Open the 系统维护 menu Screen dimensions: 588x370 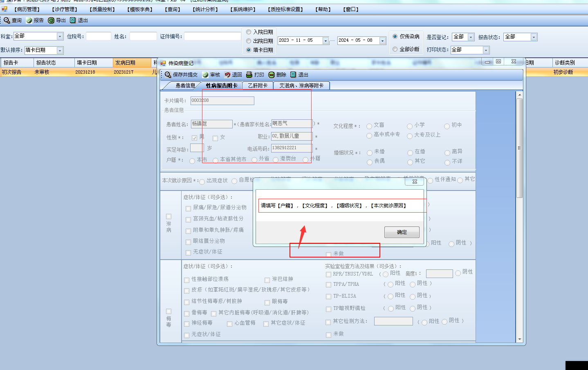pyautogui.click(x=243, y=9)
